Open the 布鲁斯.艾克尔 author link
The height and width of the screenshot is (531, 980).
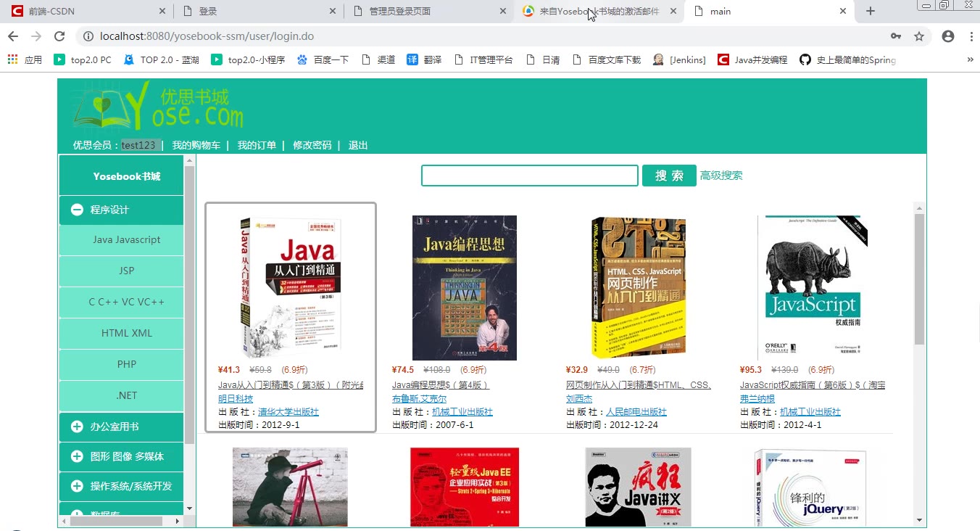coord(419,399)
